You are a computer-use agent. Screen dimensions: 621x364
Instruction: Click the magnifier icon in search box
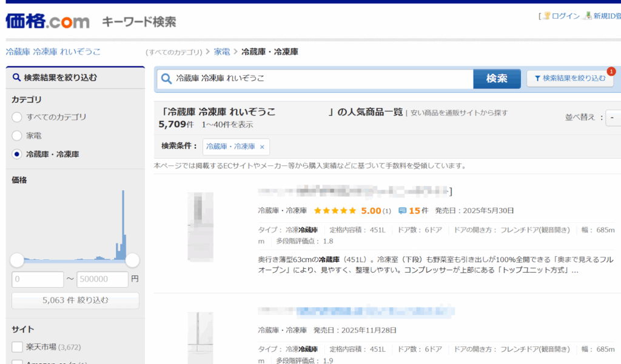(166, 79)
